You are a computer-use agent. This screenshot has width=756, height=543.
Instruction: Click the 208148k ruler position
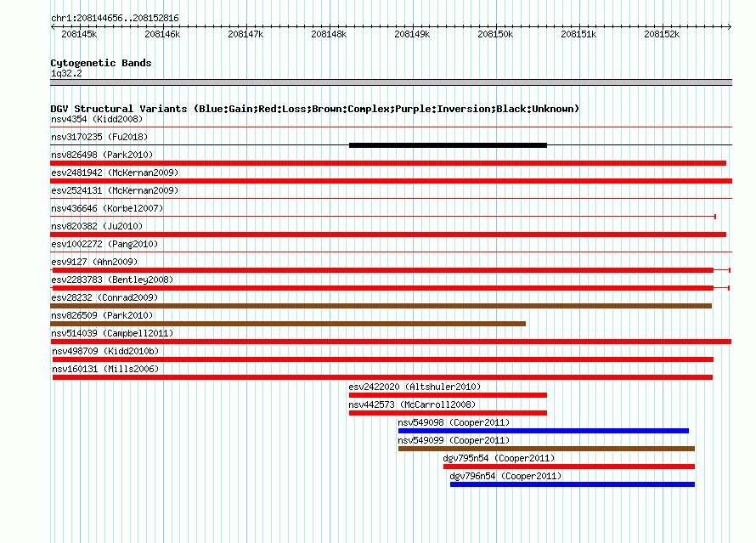tap(329, 34)
